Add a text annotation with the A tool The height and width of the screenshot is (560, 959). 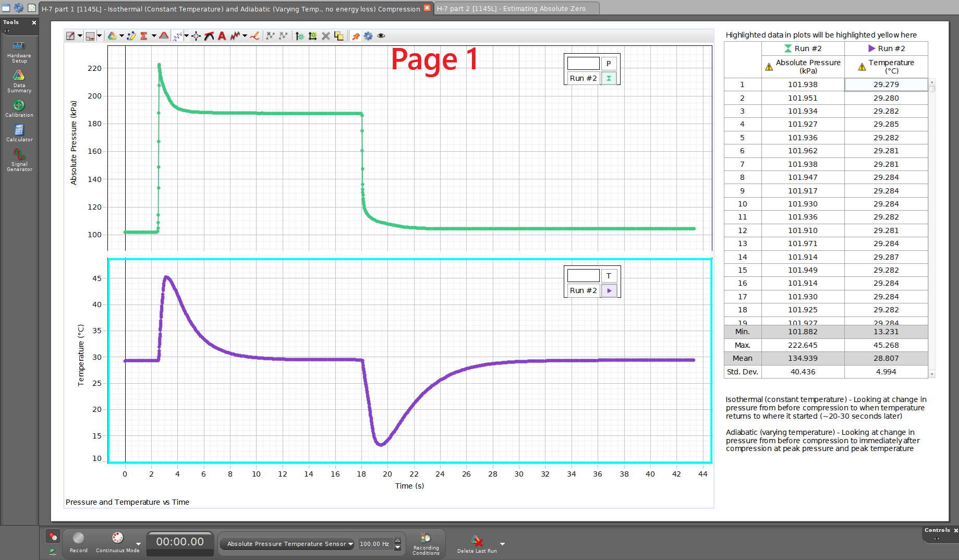click(222, 36)
